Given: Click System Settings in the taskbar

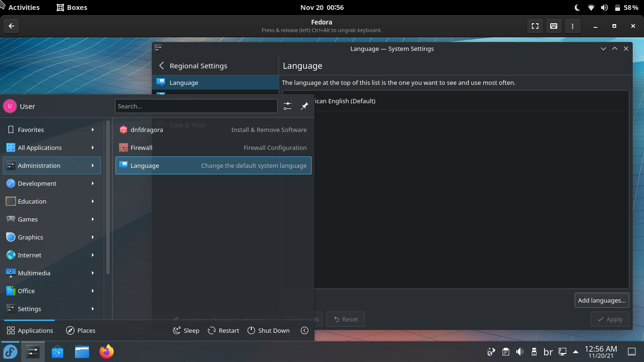Looking at the screenshot, I should 33,351.
